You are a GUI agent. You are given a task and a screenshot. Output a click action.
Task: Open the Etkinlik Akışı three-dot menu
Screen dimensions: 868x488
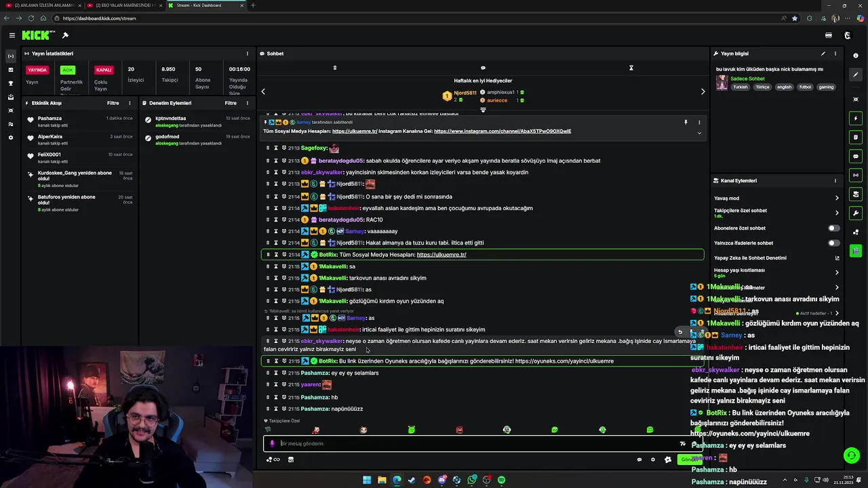(x=130, y=103)
